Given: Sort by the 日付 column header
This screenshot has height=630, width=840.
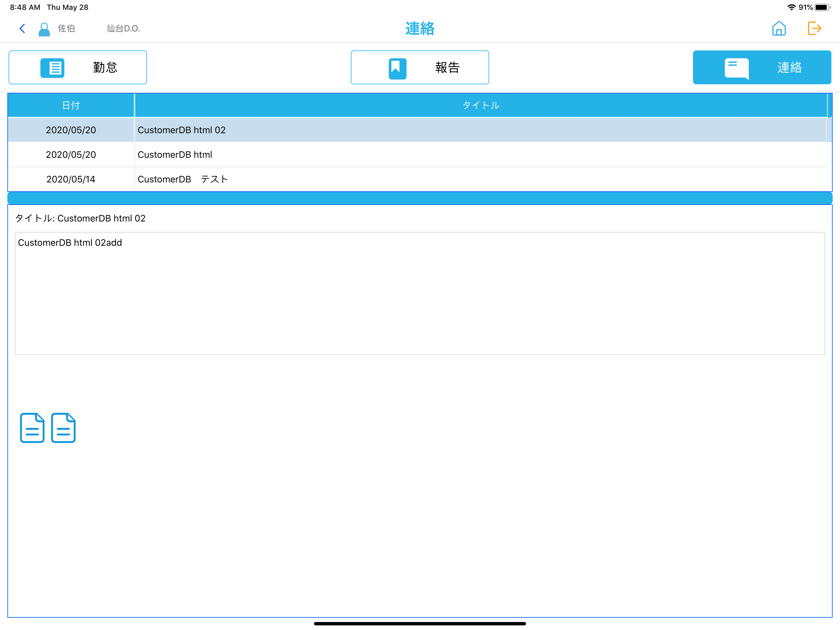Looking at the screenshot, I should pos(71,105).
